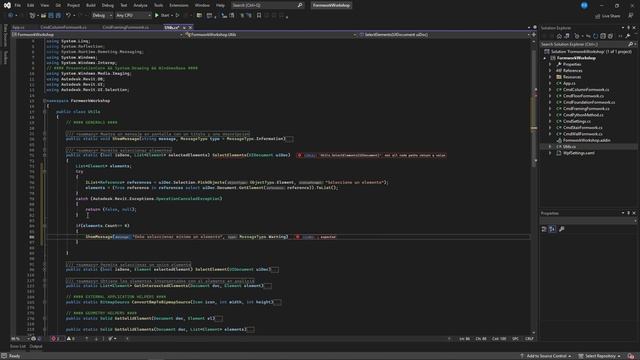Expand the References node
Screen dimensions: 640x360
point(550,71)
